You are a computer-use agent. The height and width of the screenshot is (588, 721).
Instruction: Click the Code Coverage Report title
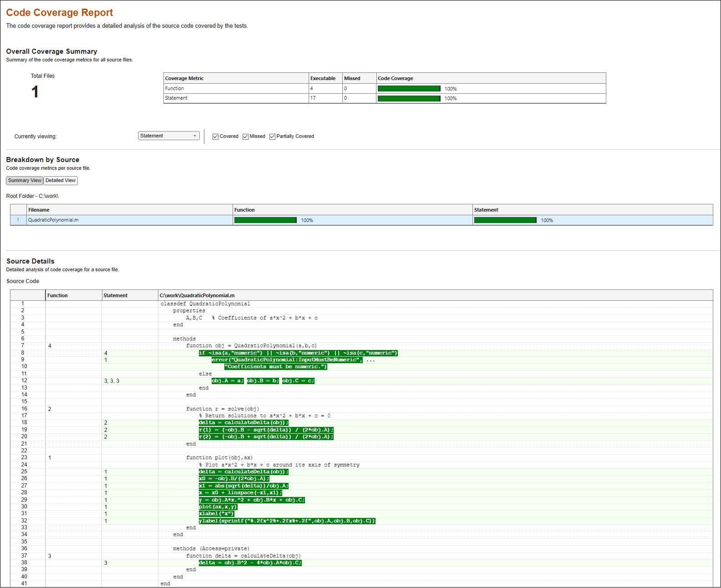pos(60,13)
